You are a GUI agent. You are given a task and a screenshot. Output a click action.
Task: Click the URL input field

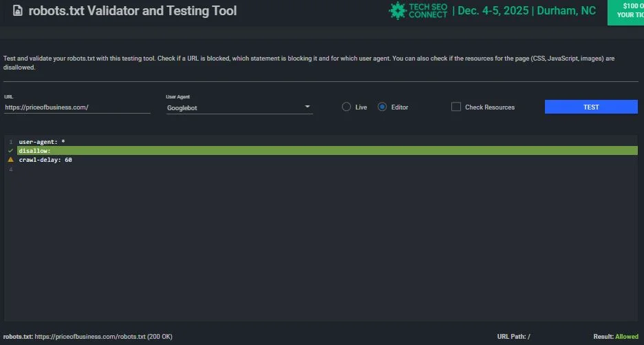[x=77, y=107]
